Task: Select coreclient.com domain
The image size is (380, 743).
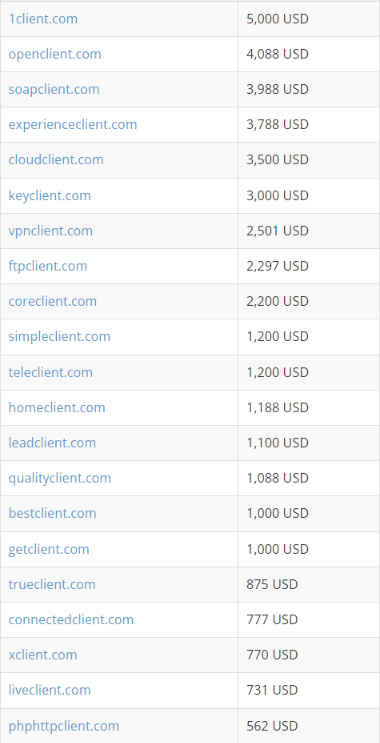Action: [52, 301]
